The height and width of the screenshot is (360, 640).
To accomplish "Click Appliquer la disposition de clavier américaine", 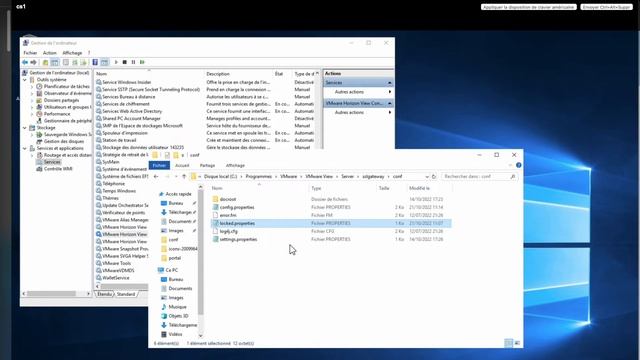I will coord(529,7).
